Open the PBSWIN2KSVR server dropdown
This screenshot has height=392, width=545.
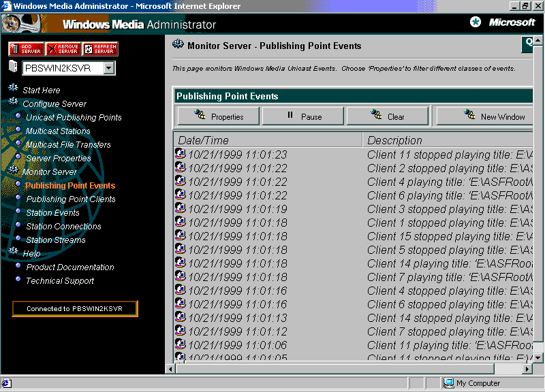click(x=109, y=68)
